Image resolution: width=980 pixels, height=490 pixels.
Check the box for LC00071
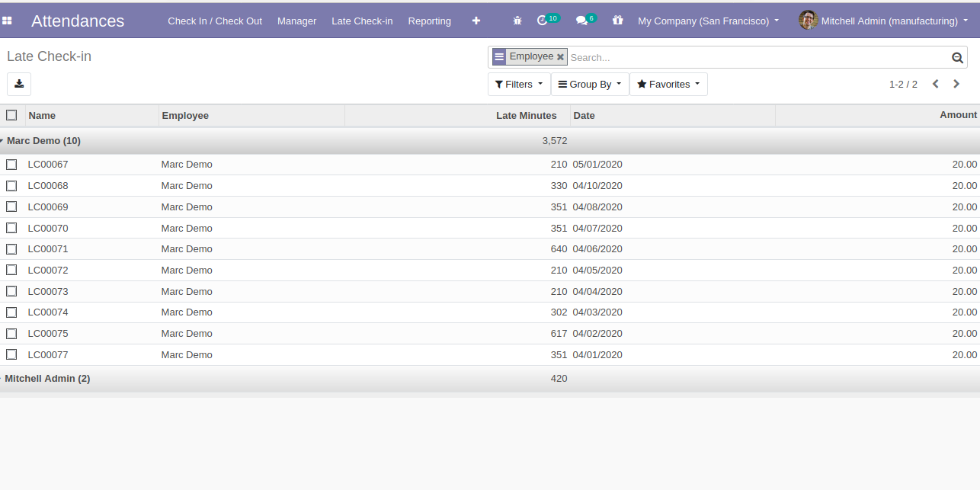[x=11, y=249]
